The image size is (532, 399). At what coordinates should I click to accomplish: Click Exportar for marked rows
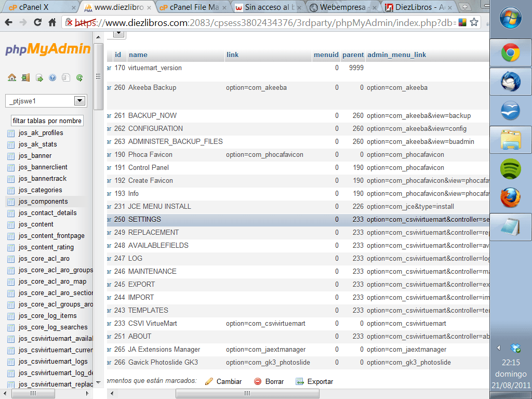320,381
